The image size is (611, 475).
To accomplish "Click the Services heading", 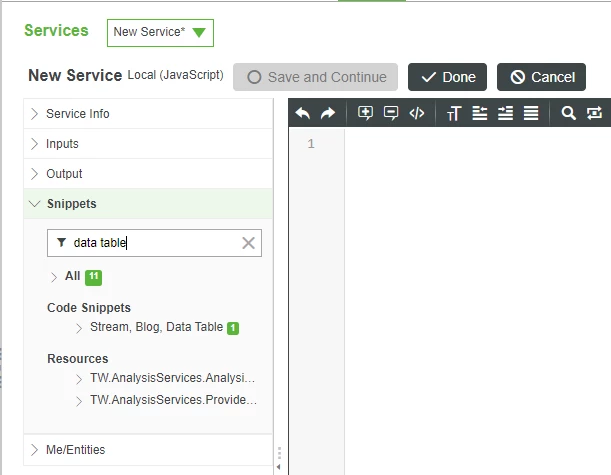I will (x=56, y=30).
